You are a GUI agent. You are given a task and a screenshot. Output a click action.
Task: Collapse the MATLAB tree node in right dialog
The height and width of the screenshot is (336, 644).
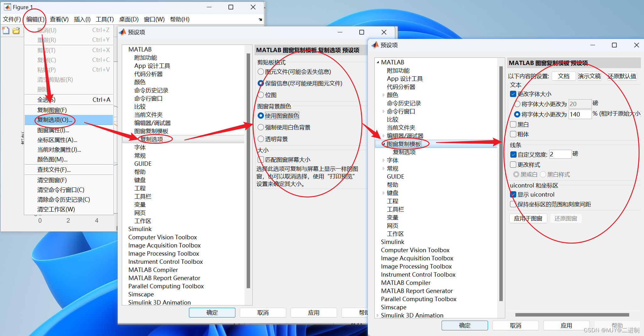click(x=378, y=62)
